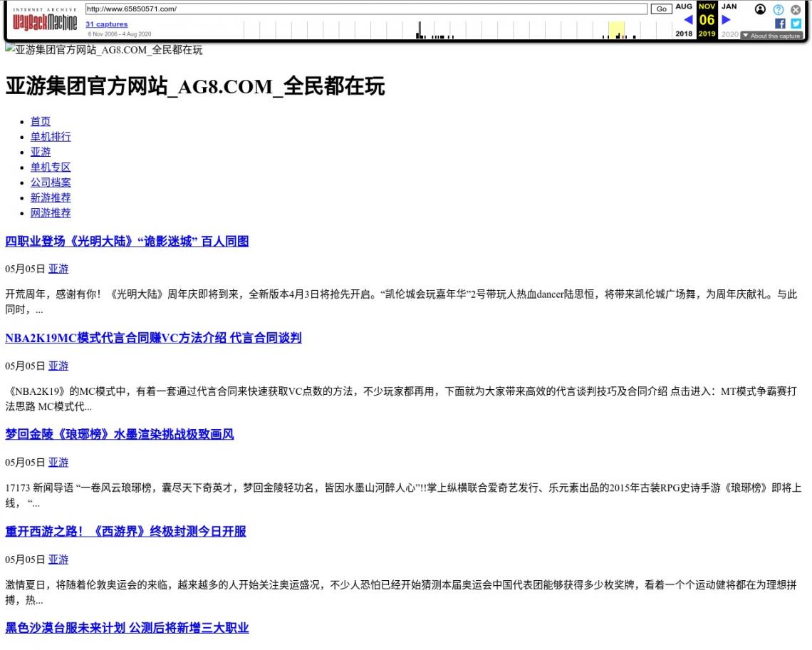Open the 亚游 link in navigation list
The width and height of the screenshot is (812, 650).
41,152
